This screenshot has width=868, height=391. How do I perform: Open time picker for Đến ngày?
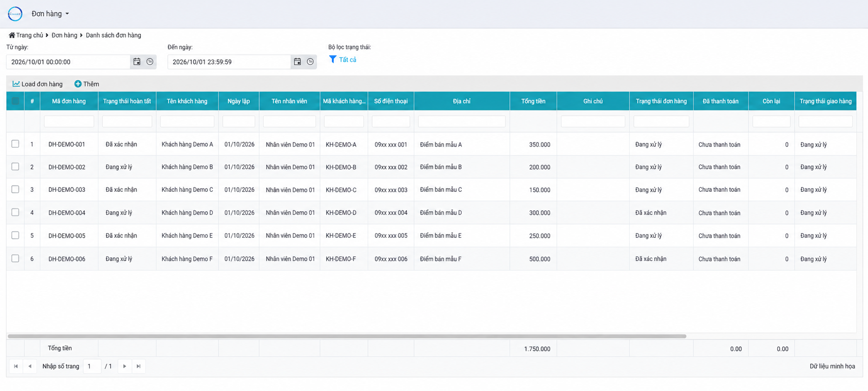click(x=310, y=62)
